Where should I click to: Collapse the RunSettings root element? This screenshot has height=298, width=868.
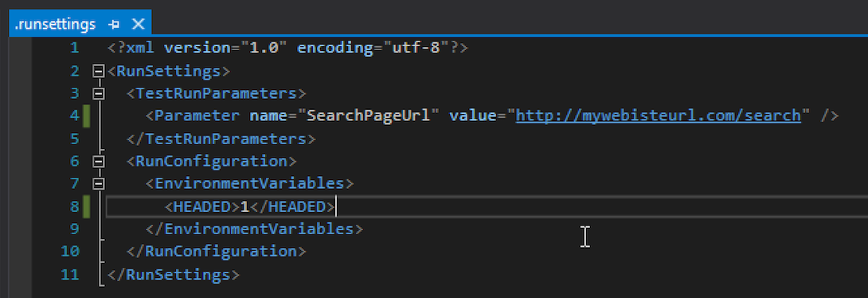tap(99, 71)
